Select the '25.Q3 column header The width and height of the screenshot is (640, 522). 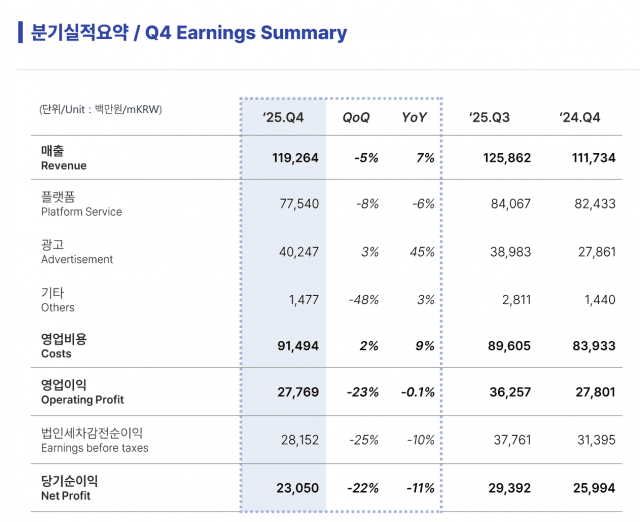(x=490, y=118)
